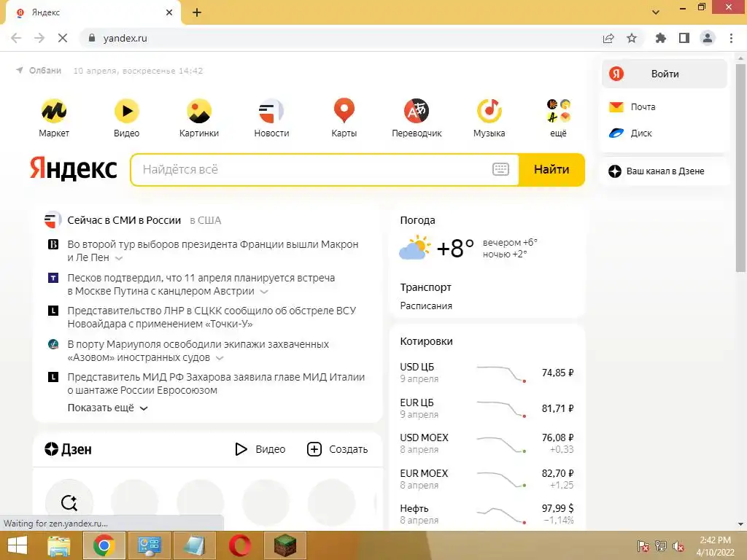
Task: Launch Opera from the taskbar
Action: [x=240, y=545]
